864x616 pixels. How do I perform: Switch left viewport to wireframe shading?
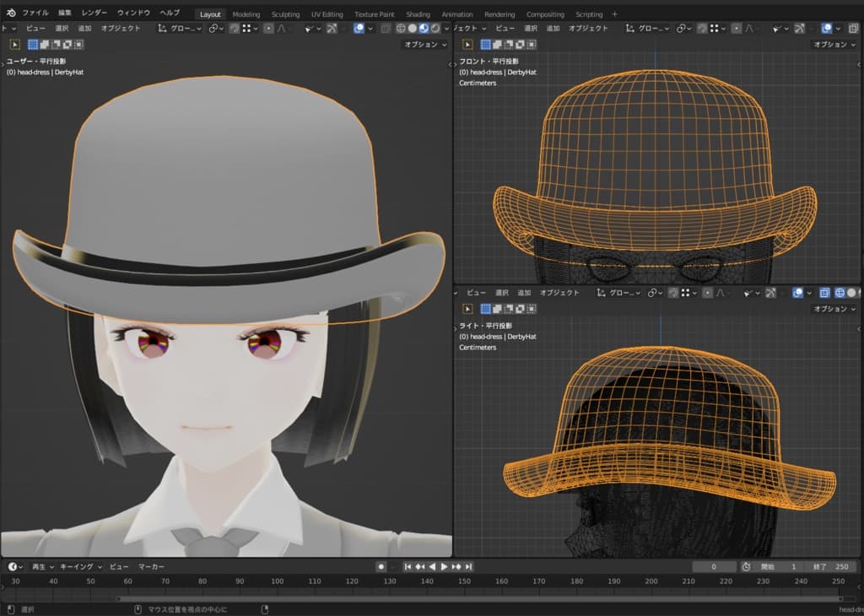[401, 29]
